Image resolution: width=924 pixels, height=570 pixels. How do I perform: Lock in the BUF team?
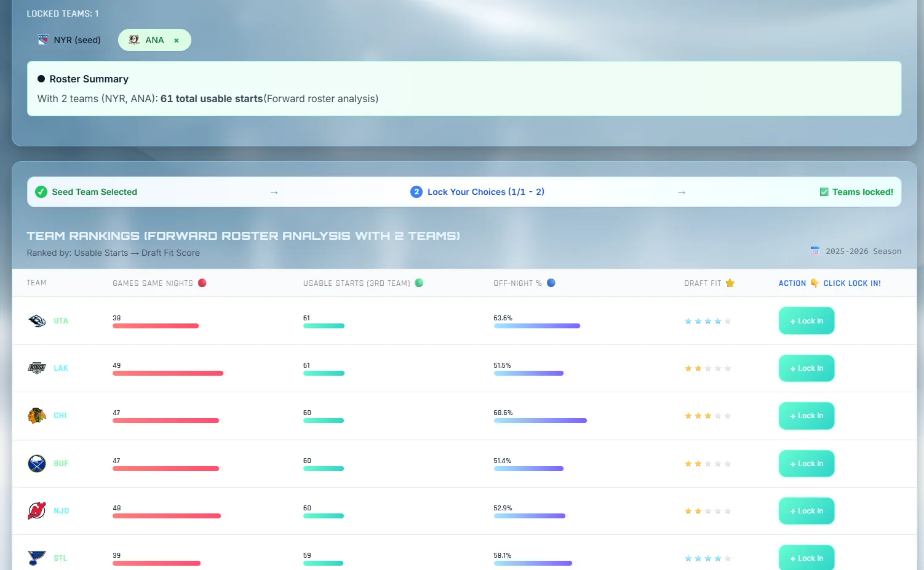[807, 464]
